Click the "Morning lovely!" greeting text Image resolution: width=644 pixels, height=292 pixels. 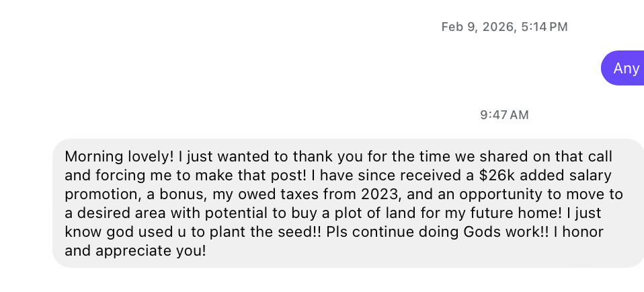click(119, 156)
